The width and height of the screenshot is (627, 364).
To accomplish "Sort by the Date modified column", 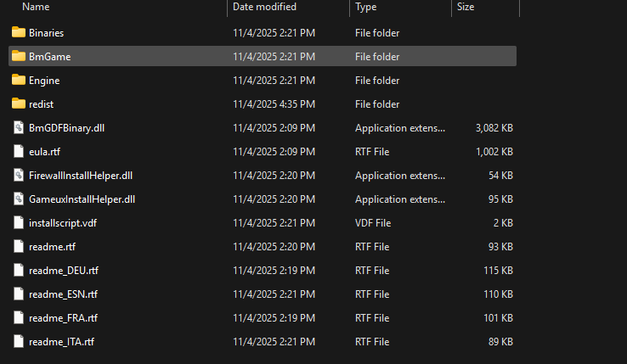I will pos(264,7).
